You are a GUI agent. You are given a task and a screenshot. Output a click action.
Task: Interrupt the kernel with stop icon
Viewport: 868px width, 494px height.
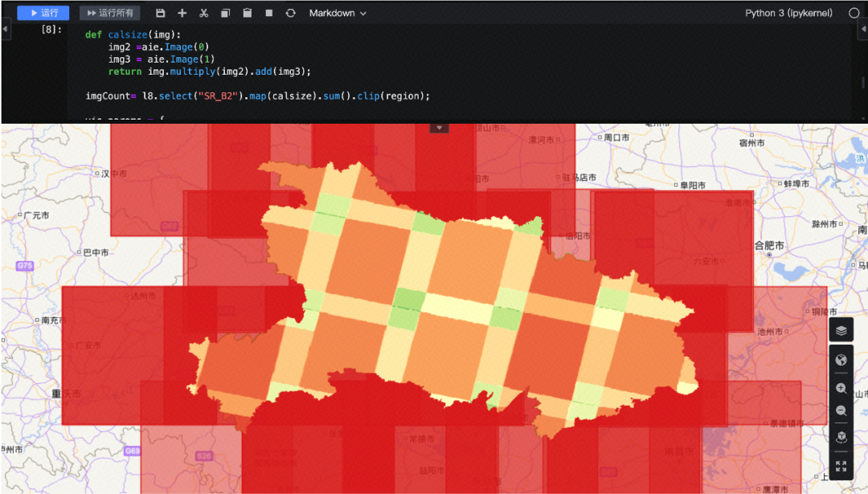[x=269, y=13]
